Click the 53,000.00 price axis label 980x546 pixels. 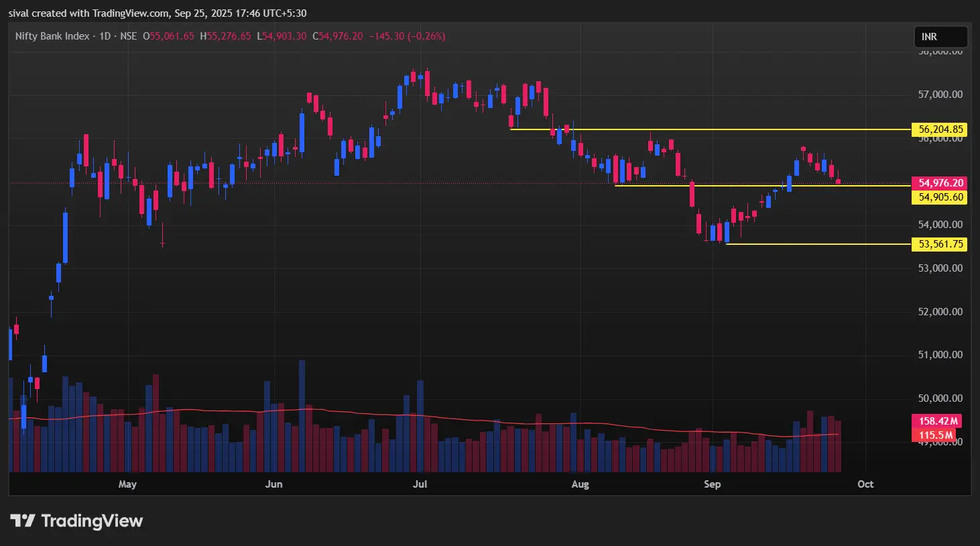click(x=940, y=268)
